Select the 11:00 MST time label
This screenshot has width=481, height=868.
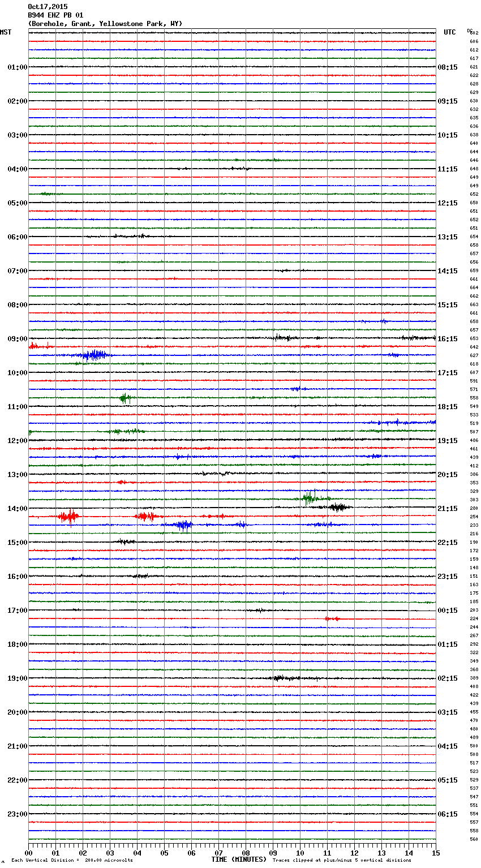tap(18, 407)
